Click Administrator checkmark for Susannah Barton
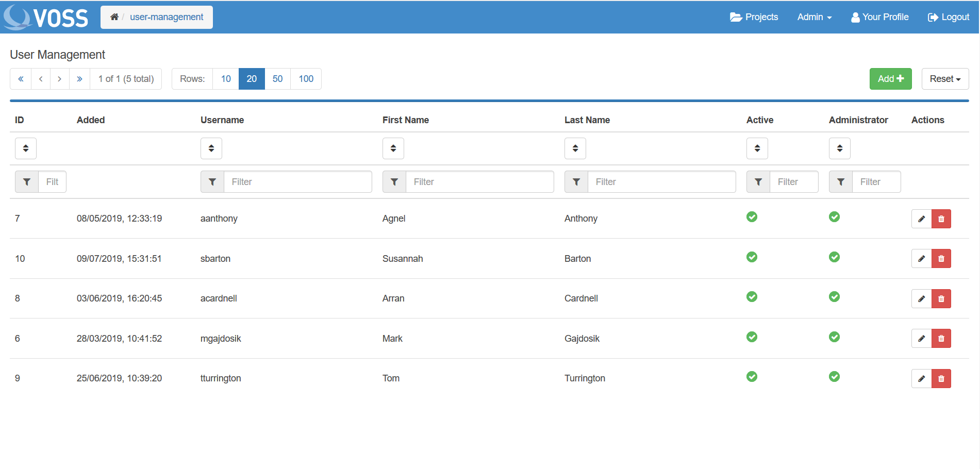Screen dimensions: 980x469 (x=834, y=257)
